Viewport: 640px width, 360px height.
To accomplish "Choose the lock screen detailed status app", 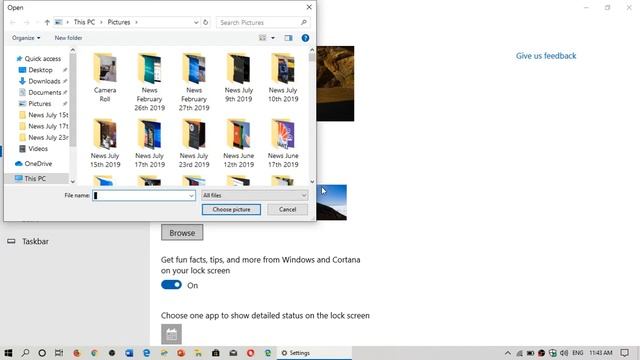I will [x=171, y=334].
